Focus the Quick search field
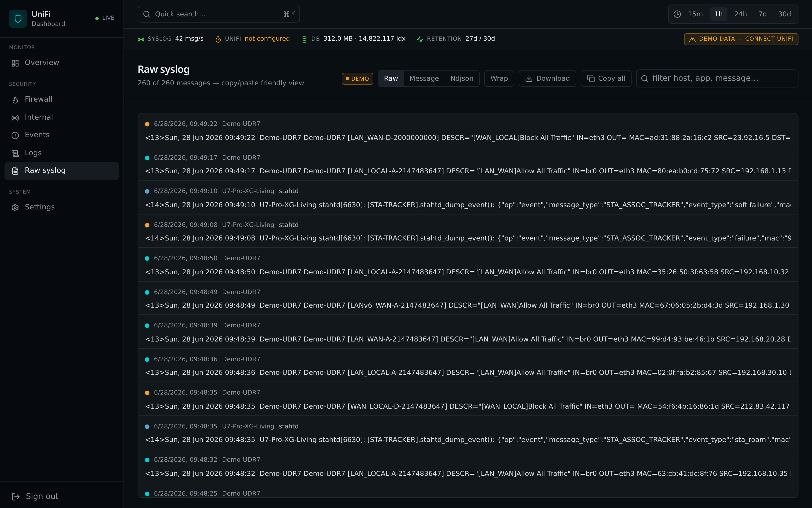Screen dimensions: 812x508 click(219, 14)
